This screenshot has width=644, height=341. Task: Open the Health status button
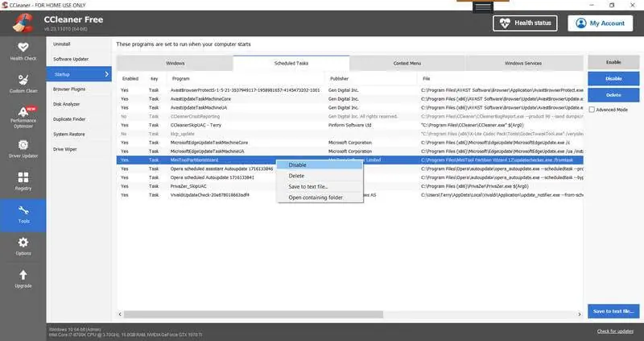[x=525, y=23]
